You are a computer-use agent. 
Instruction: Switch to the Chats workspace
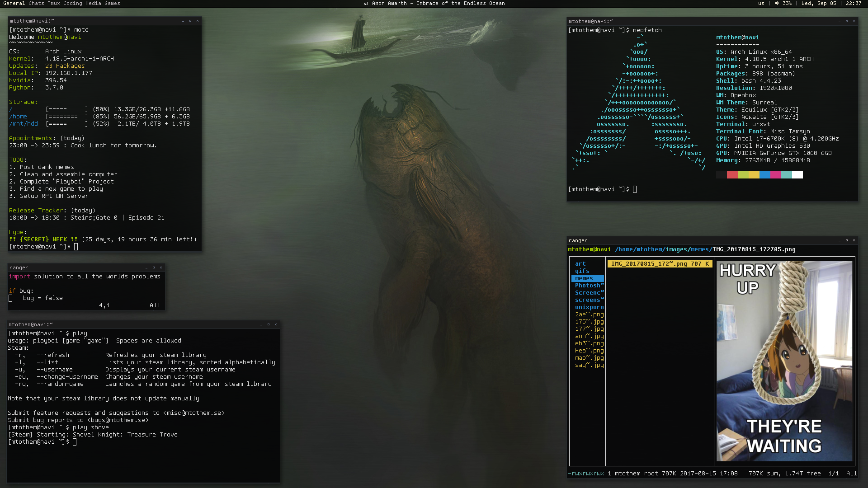pyautogui.click(x=36, y=3)
